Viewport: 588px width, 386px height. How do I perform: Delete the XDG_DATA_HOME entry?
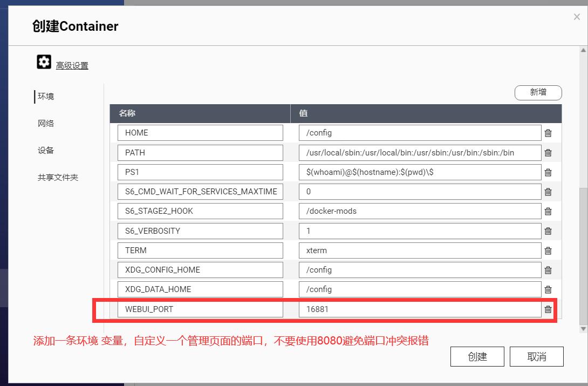tap(548, 289)
